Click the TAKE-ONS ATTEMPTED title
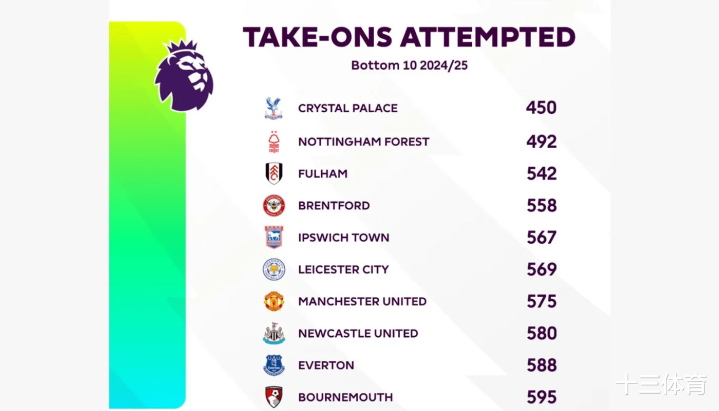The image size is (719, 411). coord(409,37)
